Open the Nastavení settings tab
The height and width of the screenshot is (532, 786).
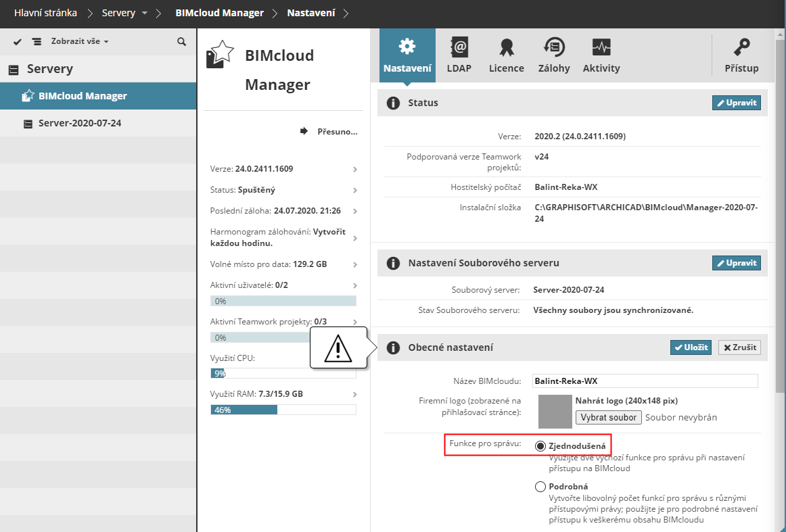(407, 55)
